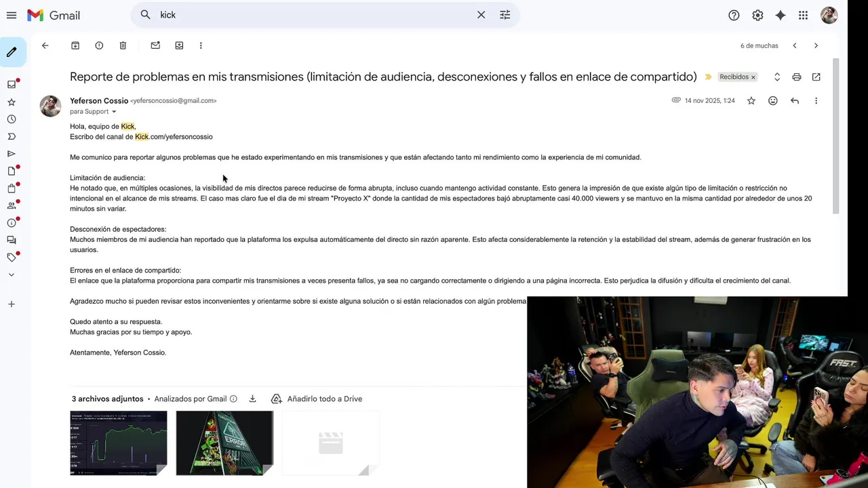Go back to search results arrow
868x488 pixels.
(45, 45)
